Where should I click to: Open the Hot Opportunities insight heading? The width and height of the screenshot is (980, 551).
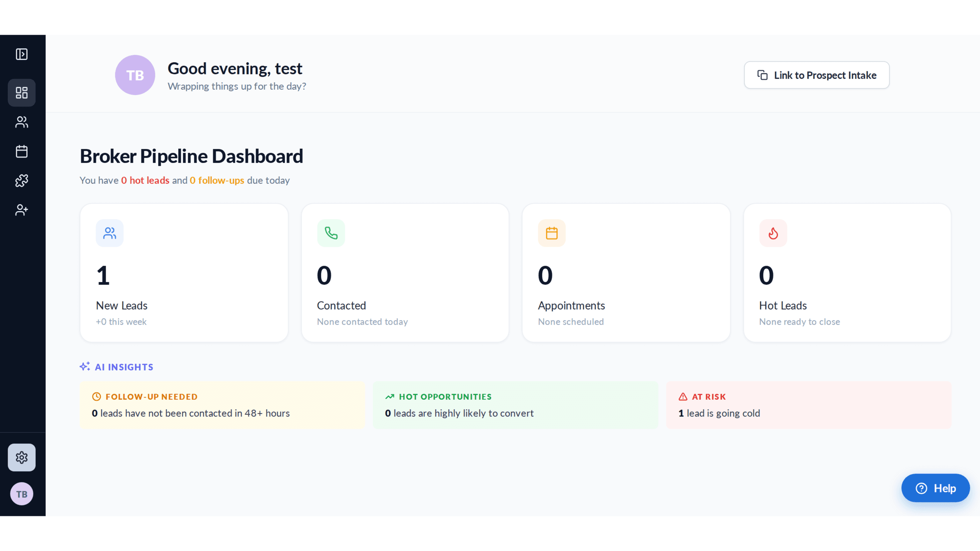point(445,396)
